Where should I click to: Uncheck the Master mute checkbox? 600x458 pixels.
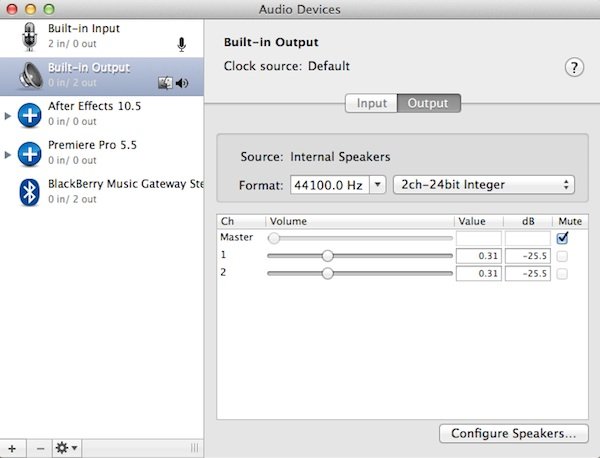point(562,238)
